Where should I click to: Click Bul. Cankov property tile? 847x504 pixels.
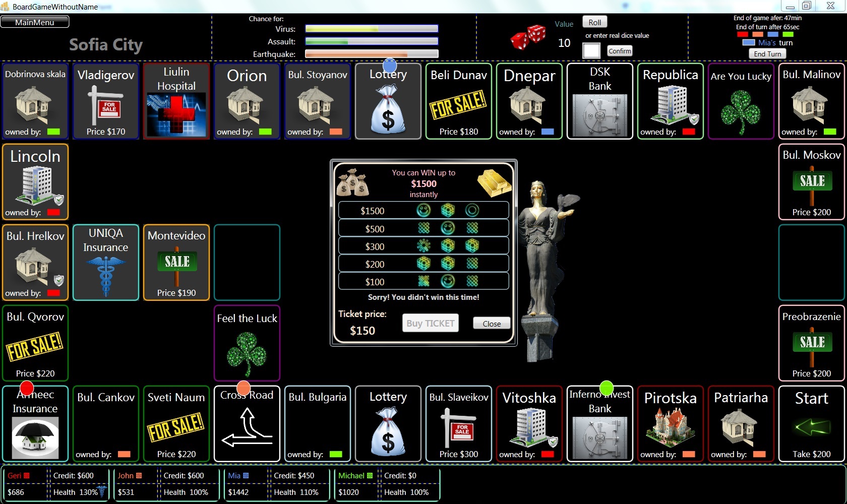[106, 423]
